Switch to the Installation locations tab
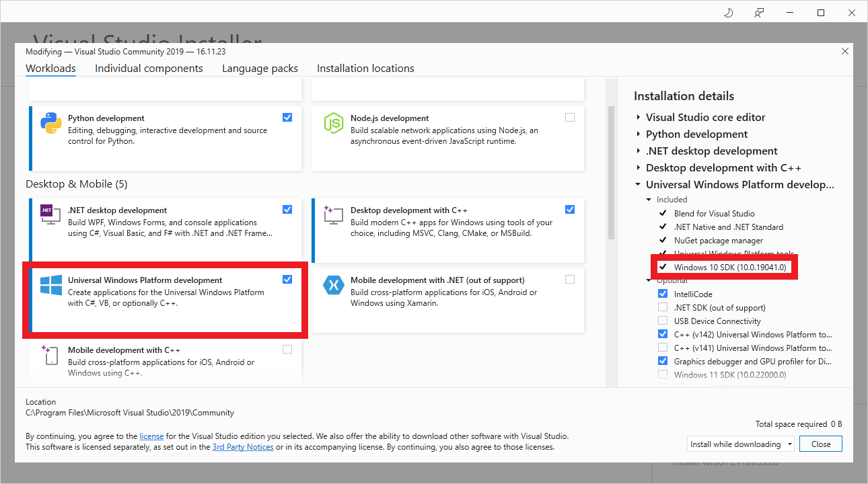The height and width of the screenshot is (484, 868). [x=365, y=69]
